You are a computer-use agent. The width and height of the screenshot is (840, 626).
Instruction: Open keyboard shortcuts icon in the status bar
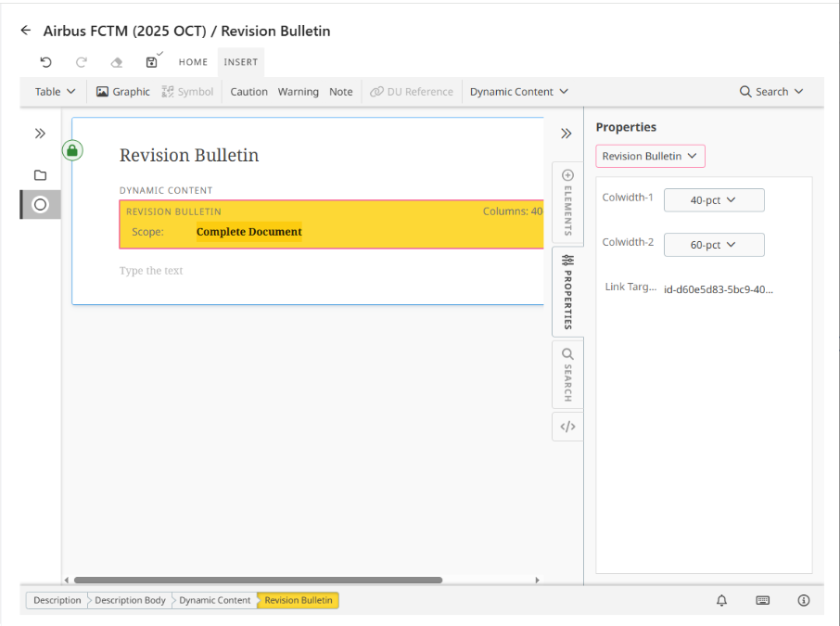point(763,600)
